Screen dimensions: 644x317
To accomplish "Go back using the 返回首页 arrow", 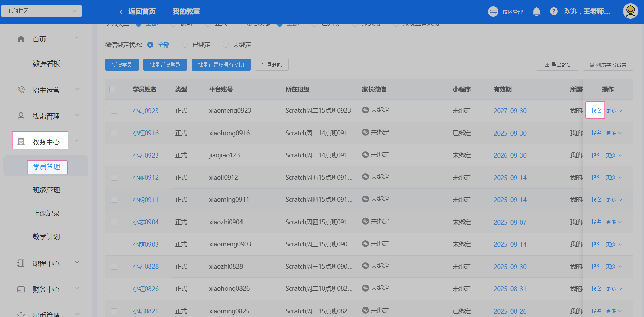I will (x=121, y=12).
